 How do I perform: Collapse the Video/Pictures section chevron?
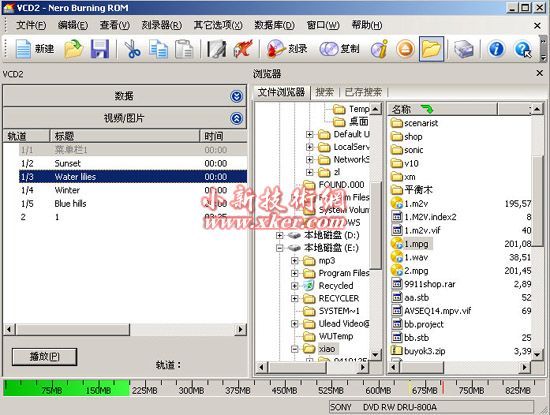pyautogui.click(x=237, y=118)
